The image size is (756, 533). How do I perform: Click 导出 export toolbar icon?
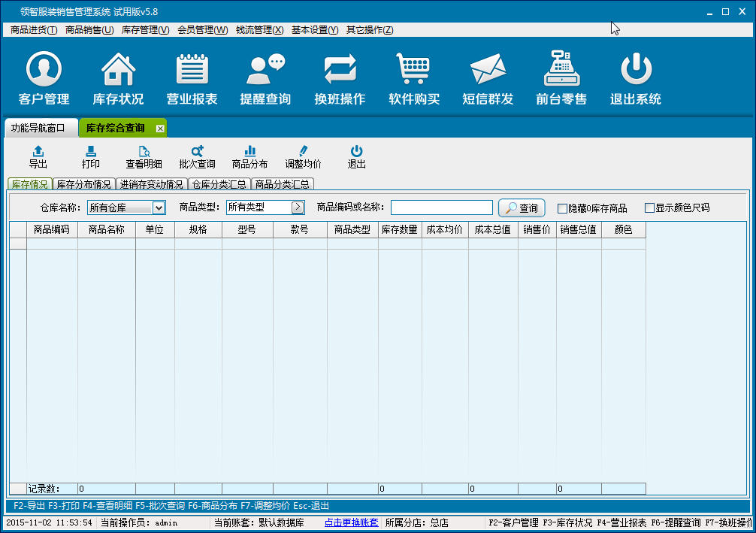[38, 157]
